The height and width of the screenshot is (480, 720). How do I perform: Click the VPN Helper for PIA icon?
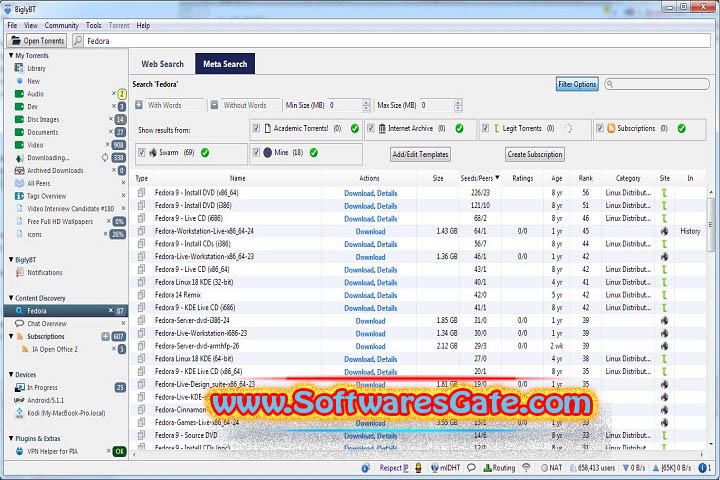[19, 451]
